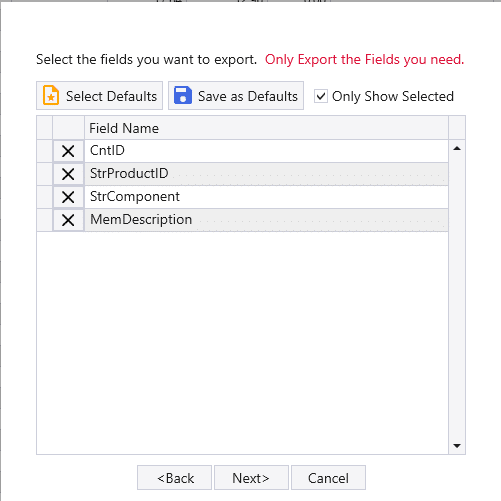Image resolution: width=501 pixels, height=501 pixels.
Task: Toggle the Only Show Selected checkbox
Action: (321, 96)
